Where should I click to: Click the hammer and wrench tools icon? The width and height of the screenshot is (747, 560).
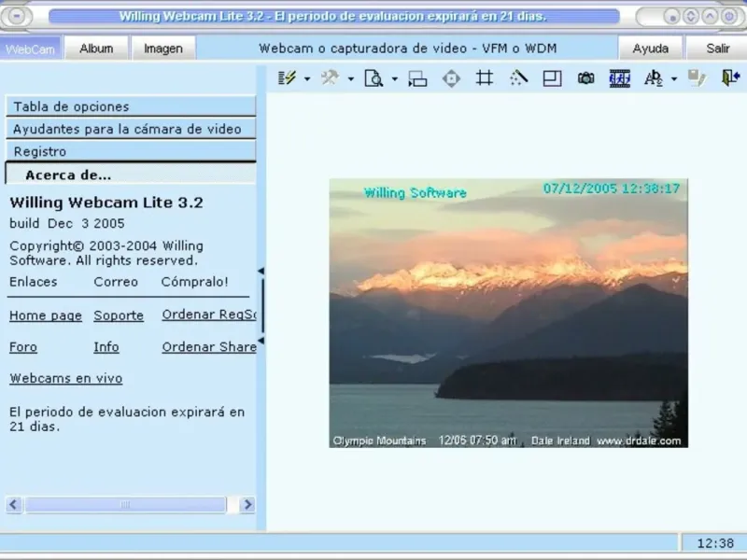(330, 79)
